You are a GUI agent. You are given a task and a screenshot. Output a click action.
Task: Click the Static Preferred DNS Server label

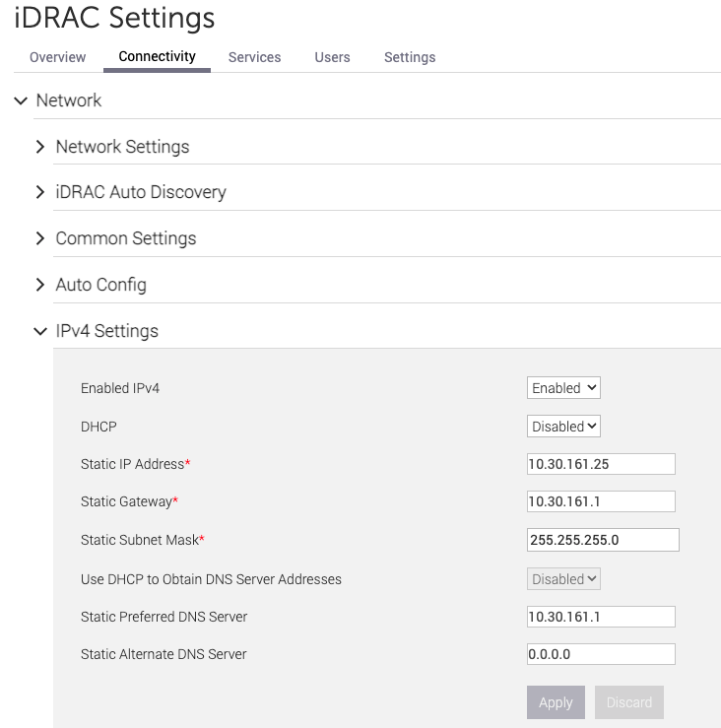point(164,617)
